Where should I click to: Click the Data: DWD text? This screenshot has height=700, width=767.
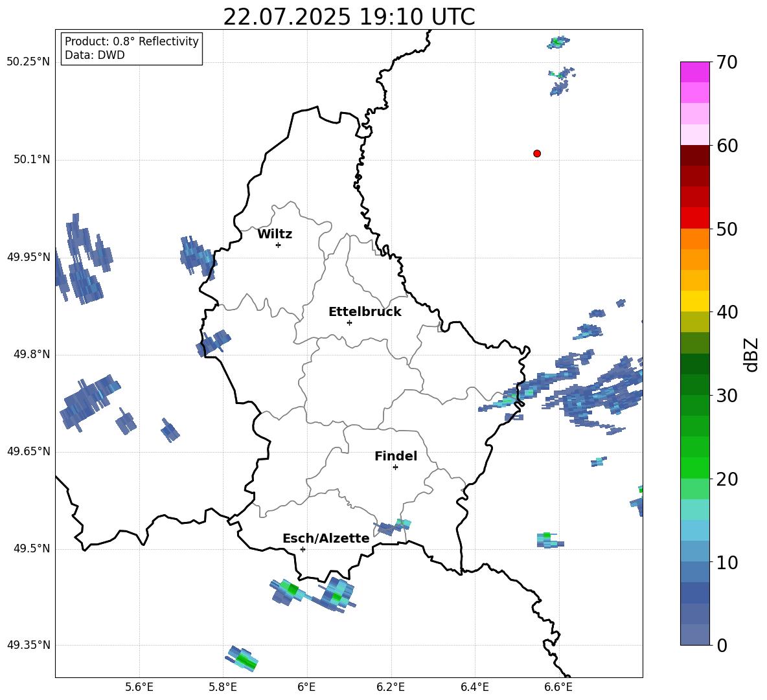pos(95,55)
